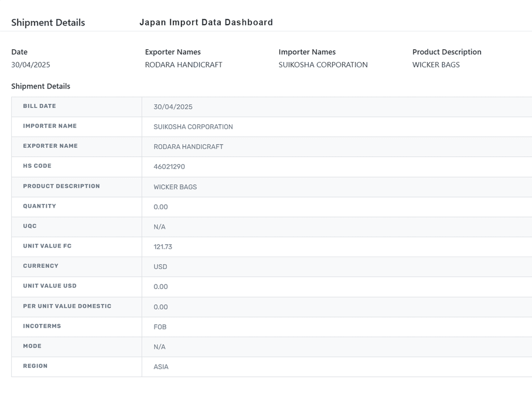532x395 pixels.
Task: Click the UNIT VALUE USD row label
Action: pos(50,286)
